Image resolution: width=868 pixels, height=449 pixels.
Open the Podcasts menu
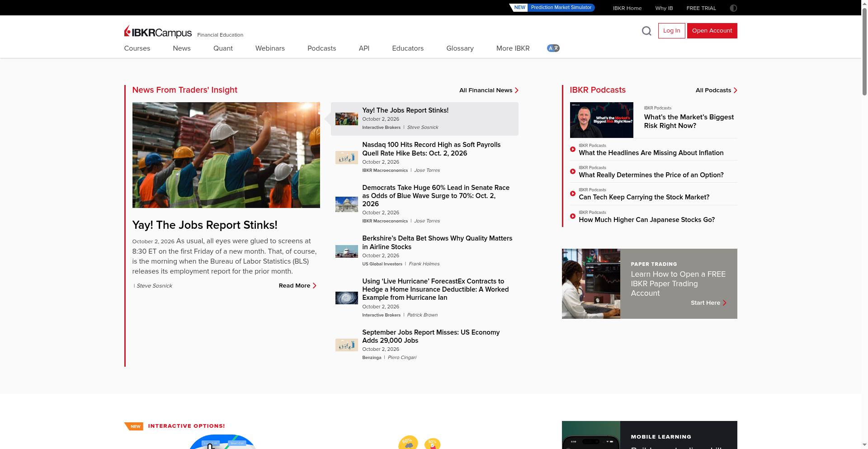[x=321, y=48]
